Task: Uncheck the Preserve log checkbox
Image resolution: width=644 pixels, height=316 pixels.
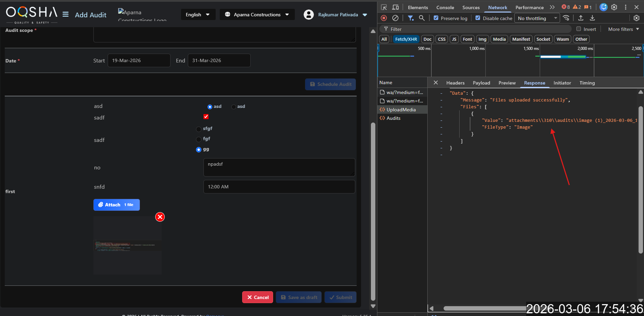Action: pos(436,18)
